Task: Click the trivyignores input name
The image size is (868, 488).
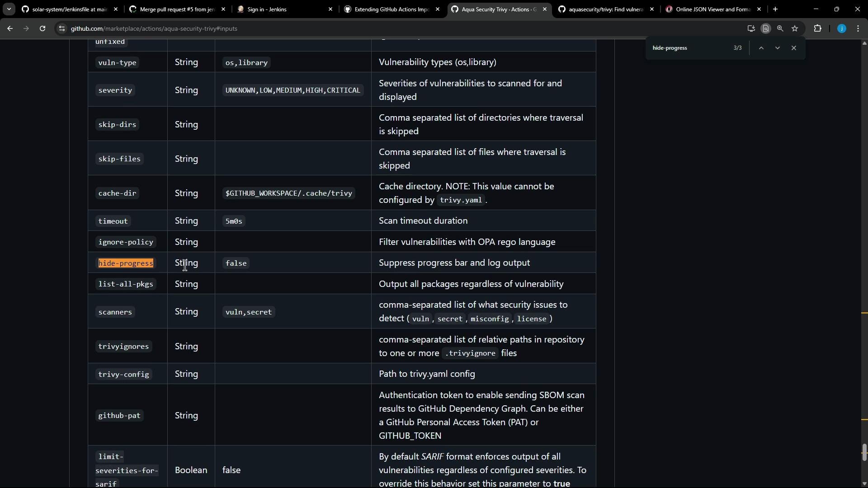Action: pyautogui.click(x=123, y=346)
